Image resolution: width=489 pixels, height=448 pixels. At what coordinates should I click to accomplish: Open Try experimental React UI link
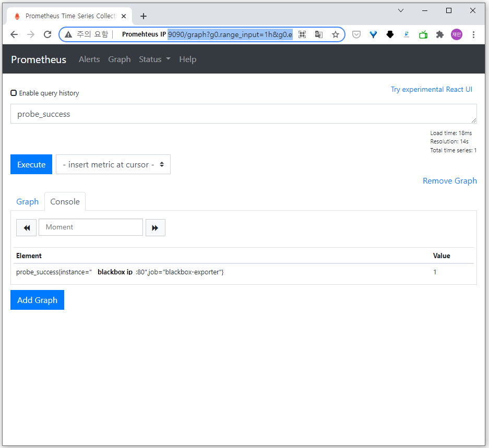pyautogui.click(x=431, y=90)
